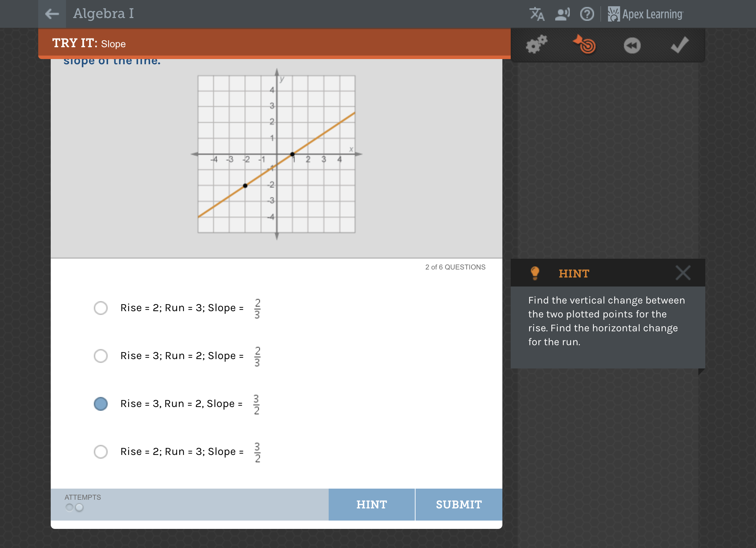
Task: Click the hint lightbulb icon
Action: point(535,273)
